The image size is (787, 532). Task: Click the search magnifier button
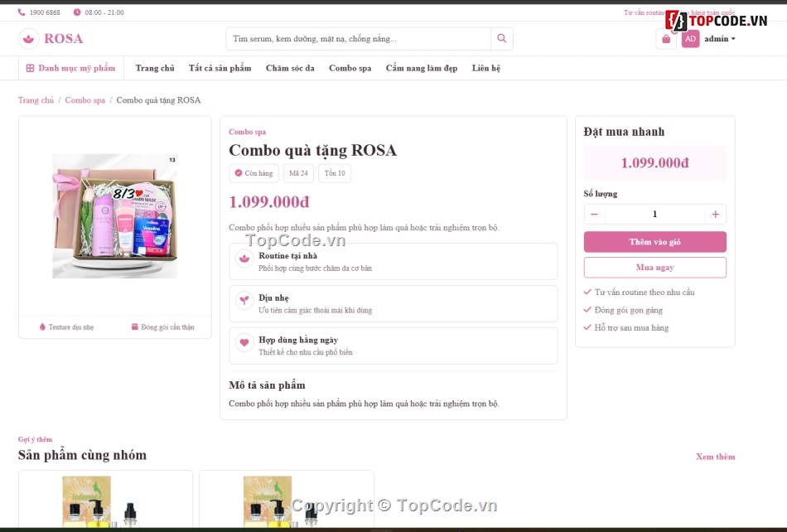coord(501,39)
